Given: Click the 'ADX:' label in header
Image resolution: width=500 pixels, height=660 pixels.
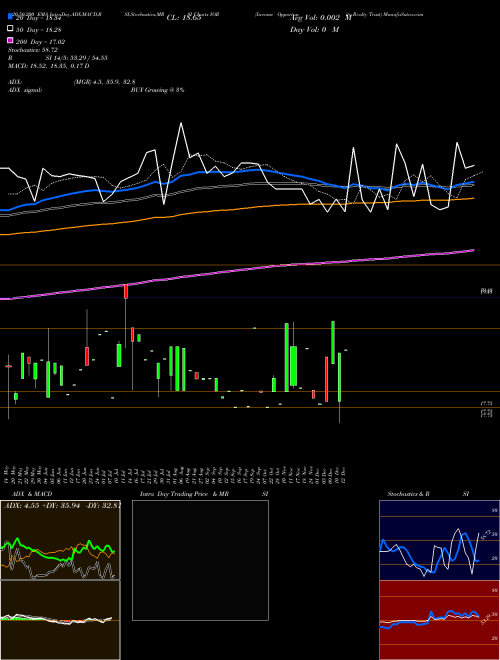Looking at the screenshot, I should click(x=15, y=82).
